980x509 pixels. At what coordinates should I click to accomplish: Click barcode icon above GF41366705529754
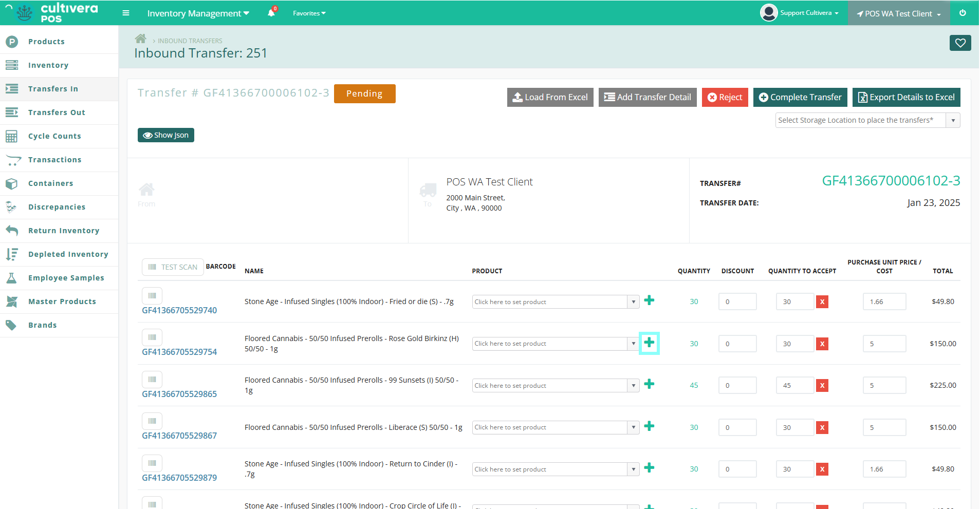pyautogui.click(x=152, y=337)
